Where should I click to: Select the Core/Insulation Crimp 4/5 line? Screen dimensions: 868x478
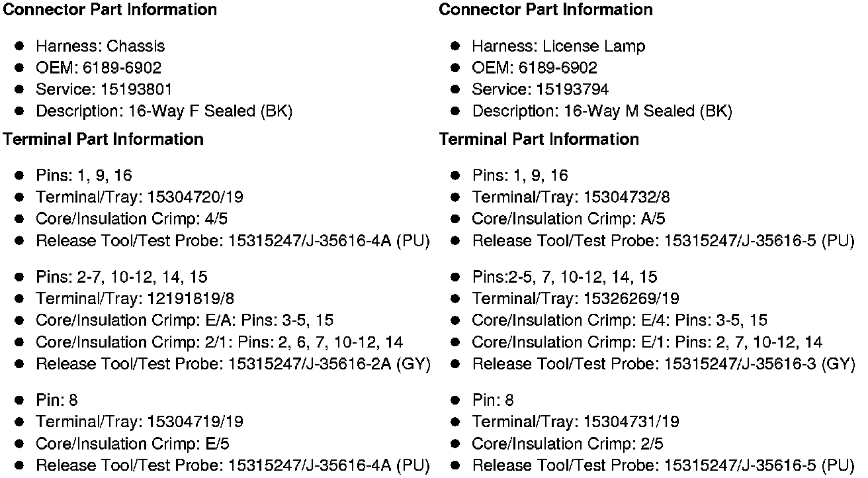132,219
